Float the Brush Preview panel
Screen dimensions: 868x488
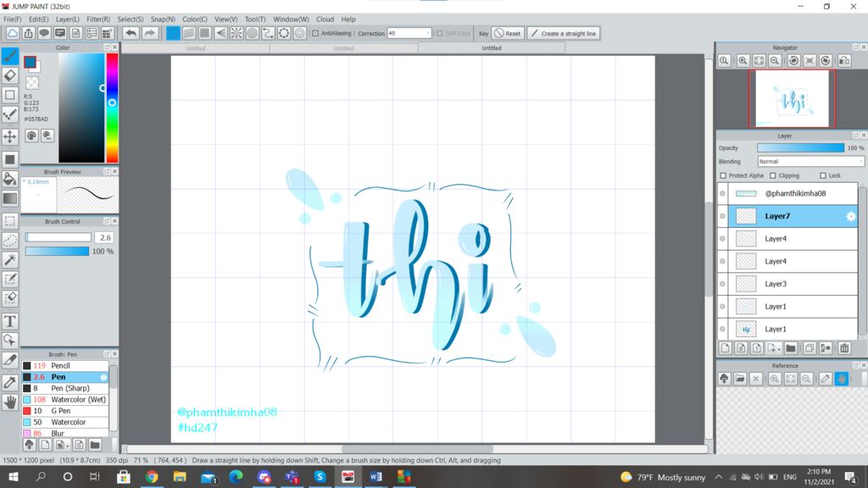(x=107, y=171)
